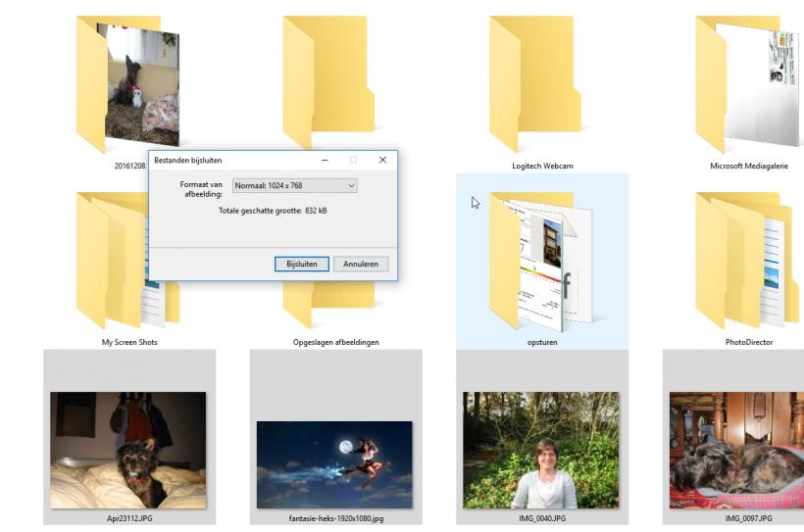This screenshot has width=804, height=532.
Task: Click the greyed-out maximize button in dialog
Action: (353, 160)
